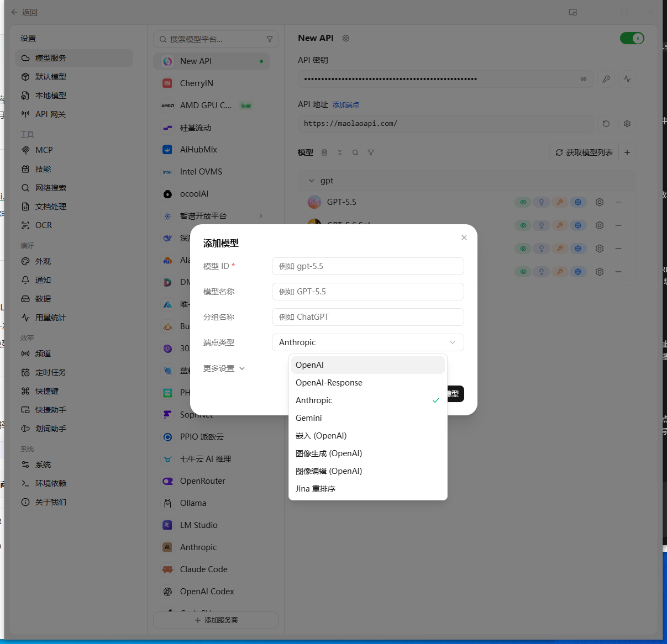Search models using the magnifier icon
Viewport: 667px width, 644px height.
point(355,152)
